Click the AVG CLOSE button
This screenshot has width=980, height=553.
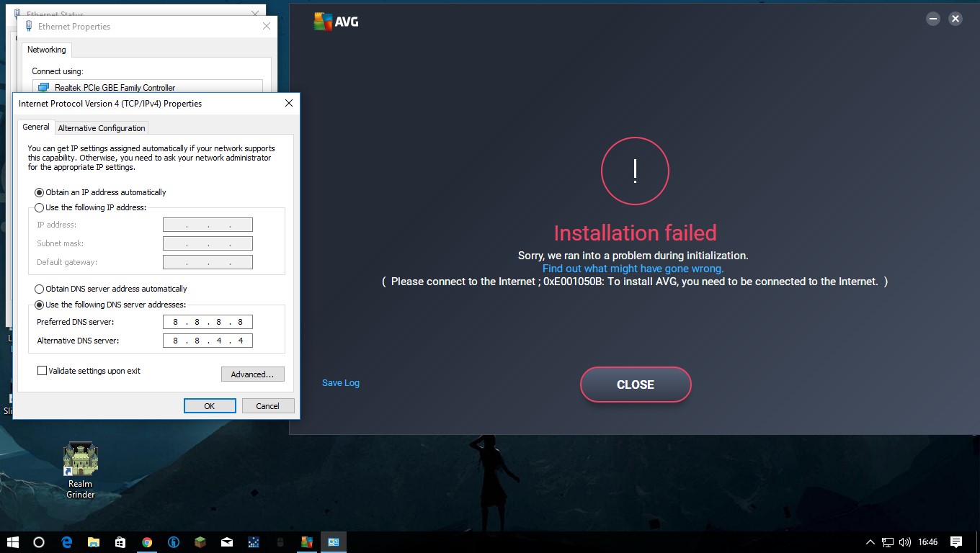pos(635,385)
